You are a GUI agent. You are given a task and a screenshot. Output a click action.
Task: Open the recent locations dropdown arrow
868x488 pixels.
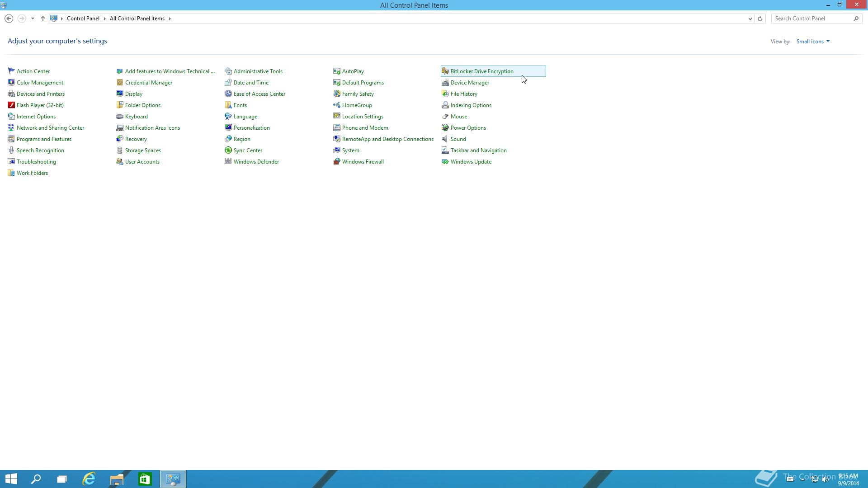[33, 19]
